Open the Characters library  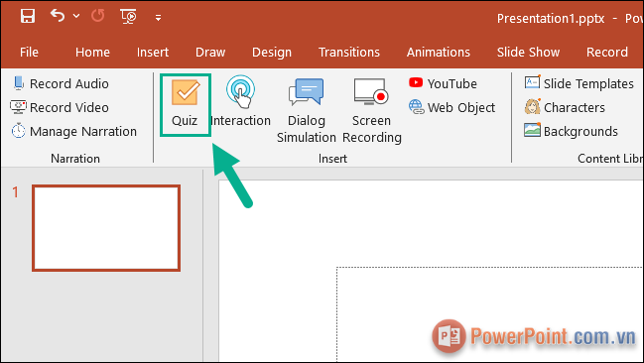pyautogui.click(x=565, y=107)
